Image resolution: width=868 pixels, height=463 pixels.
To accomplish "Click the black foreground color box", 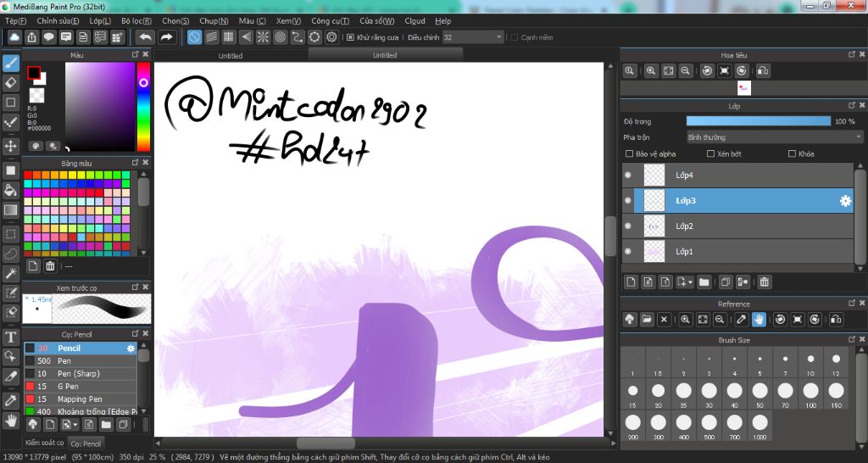I will point(34,73).
